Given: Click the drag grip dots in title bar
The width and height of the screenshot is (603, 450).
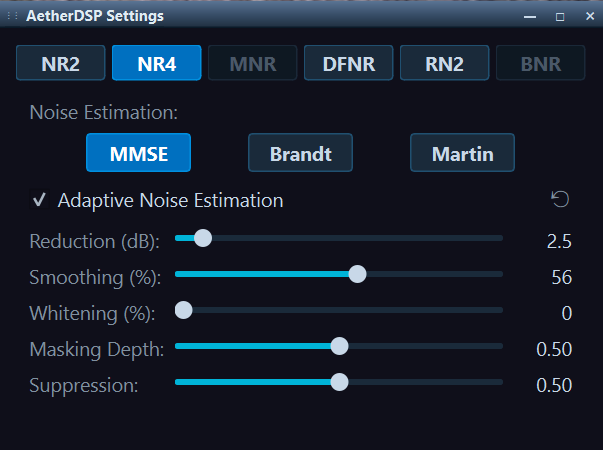Looking at the screenshot, I should click(12, 16).
